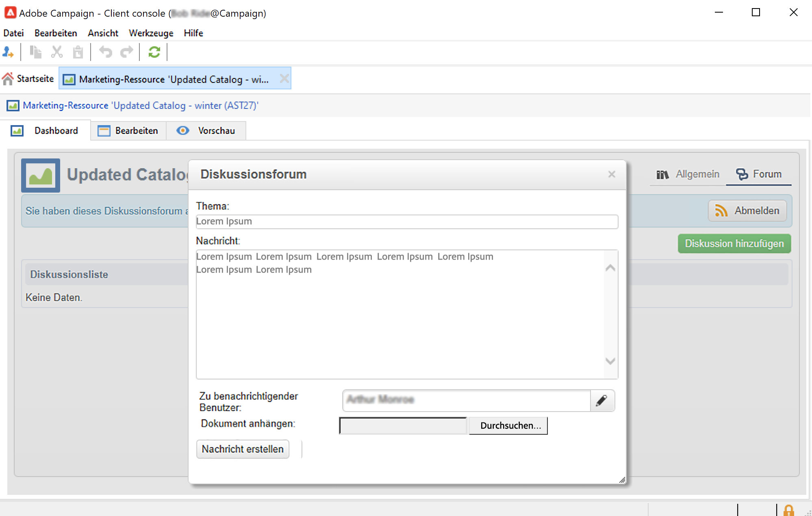The width and height of the screenshot is (812, 516).
Task: Close the Marketing-Ressource tab
Action: (x=284, y=78)
